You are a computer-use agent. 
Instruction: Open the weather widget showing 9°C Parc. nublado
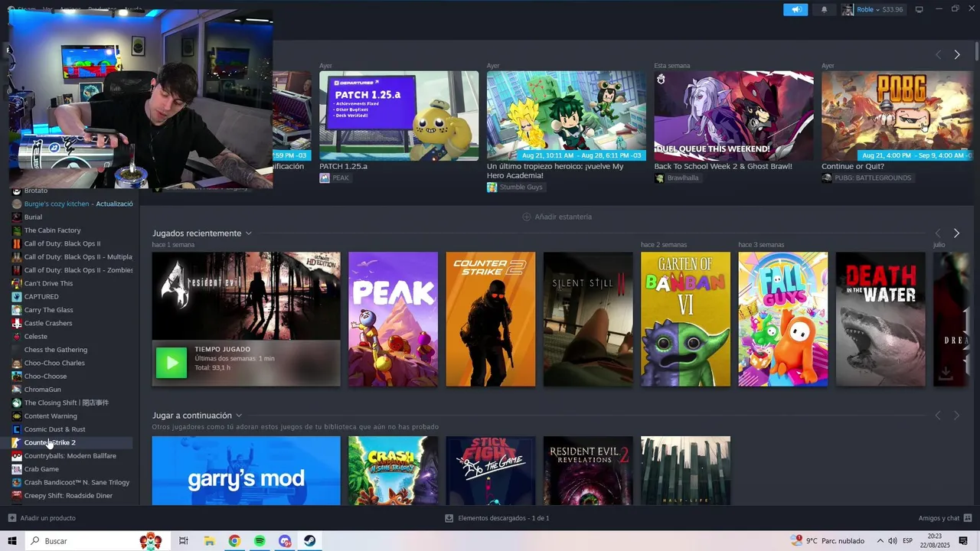click(828, 541)
